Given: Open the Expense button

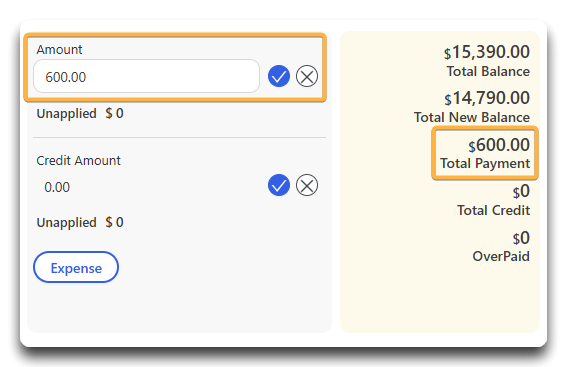Looking at the screenshot, I should point(76,267).
